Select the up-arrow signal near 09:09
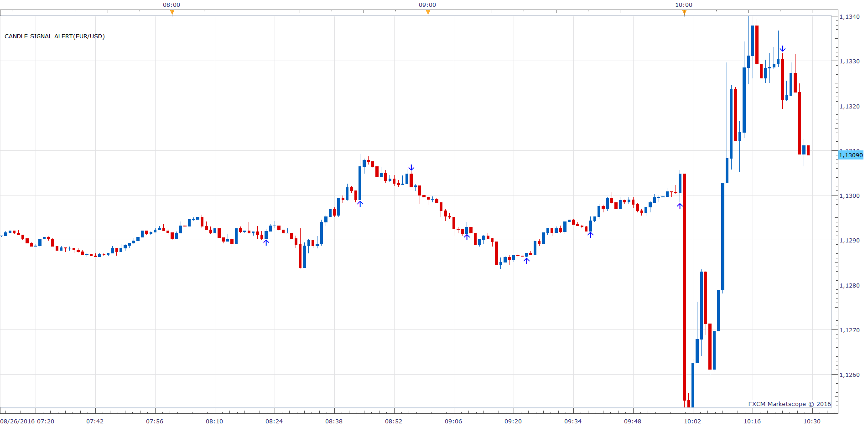Image resolution: width=868 pixels, height=427 pixels. pos(467,237)
